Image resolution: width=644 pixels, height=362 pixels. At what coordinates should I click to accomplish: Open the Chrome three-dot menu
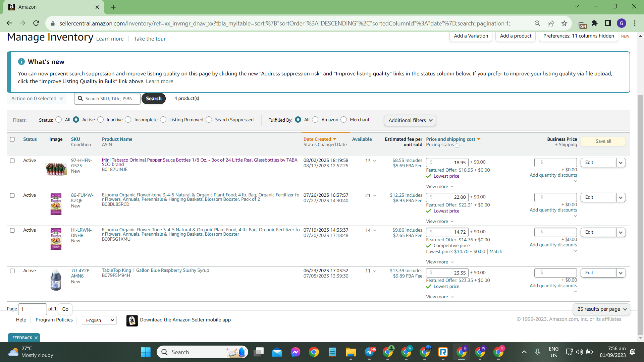click(x=635, y=23)
